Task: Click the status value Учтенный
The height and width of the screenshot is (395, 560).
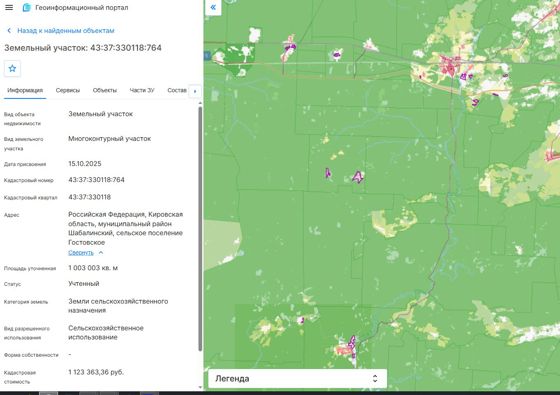Action: click(x=84, y=284)
